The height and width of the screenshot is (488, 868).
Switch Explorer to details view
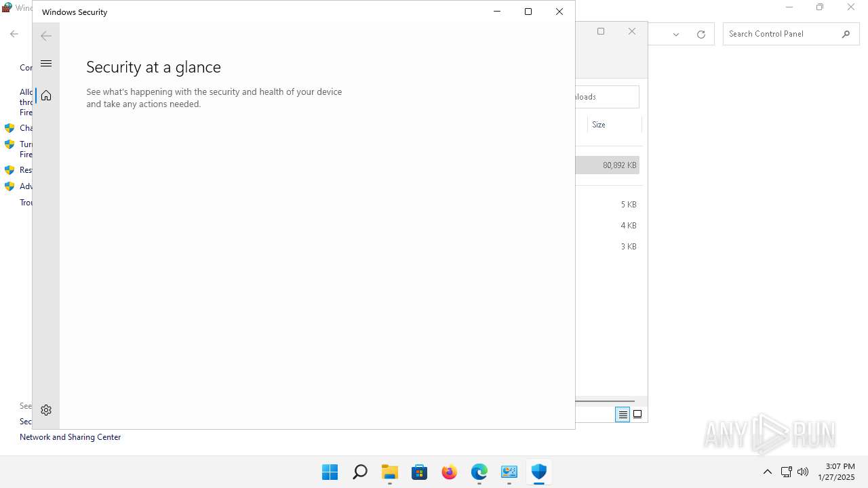click(x=623, y=415)
